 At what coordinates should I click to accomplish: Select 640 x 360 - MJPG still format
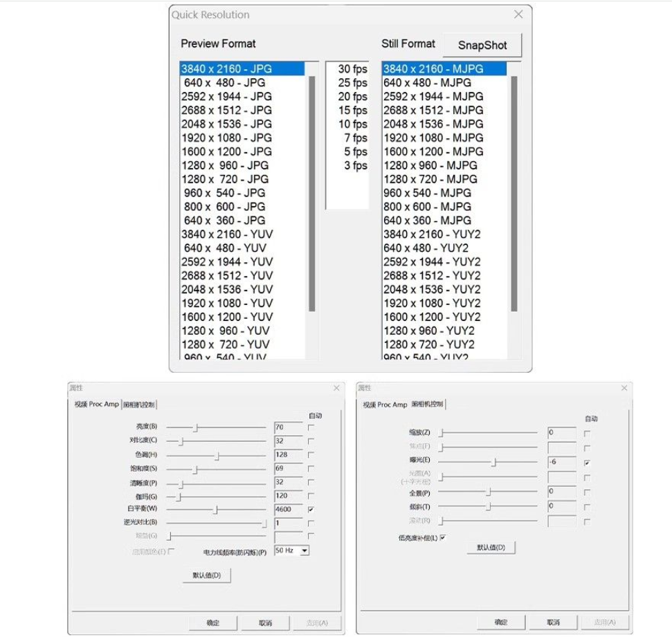coord(444,220)
